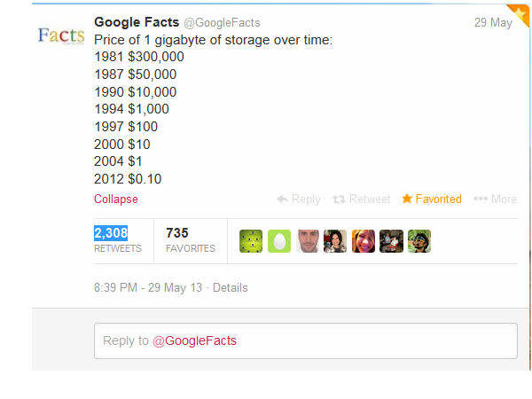Collapse the expanded tweet
The width and height of the screenshot is (532, 399).
point(116,199)
